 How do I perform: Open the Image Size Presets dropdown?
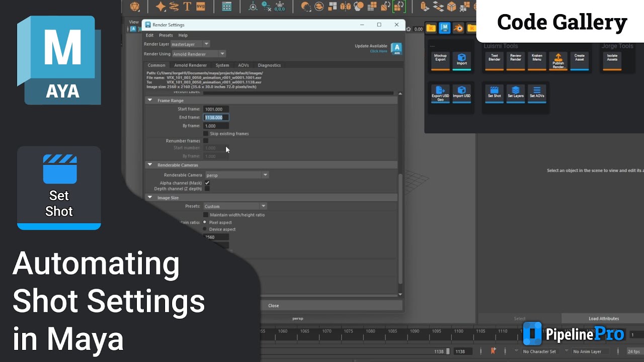[235, 206]
